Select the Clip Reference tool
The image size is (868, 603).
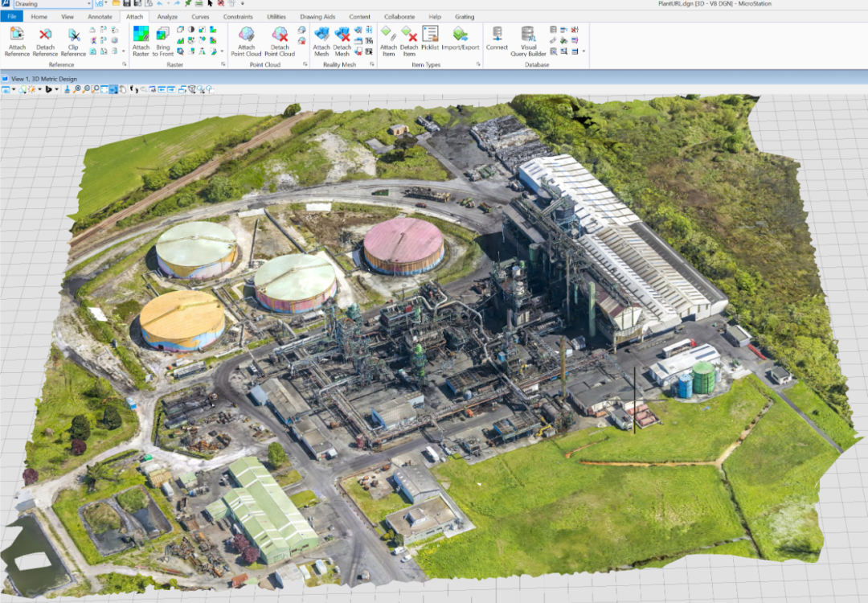click(73, 35)
